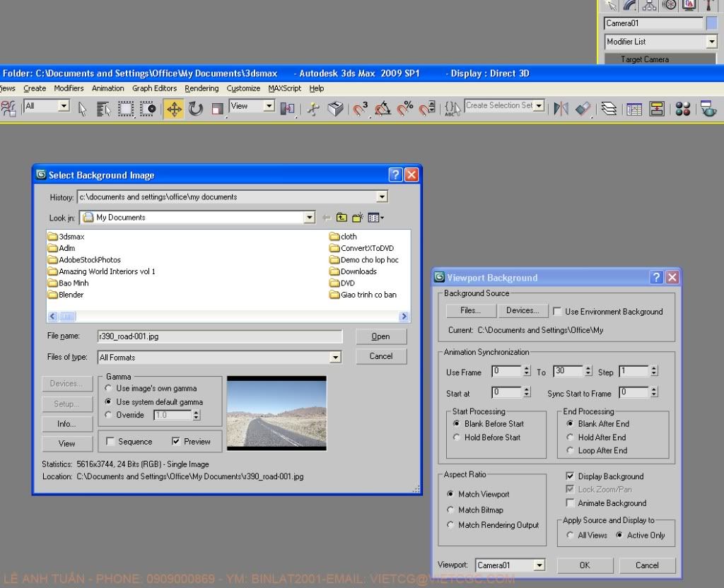Open Schematic View from toolbar

[657, 109]
